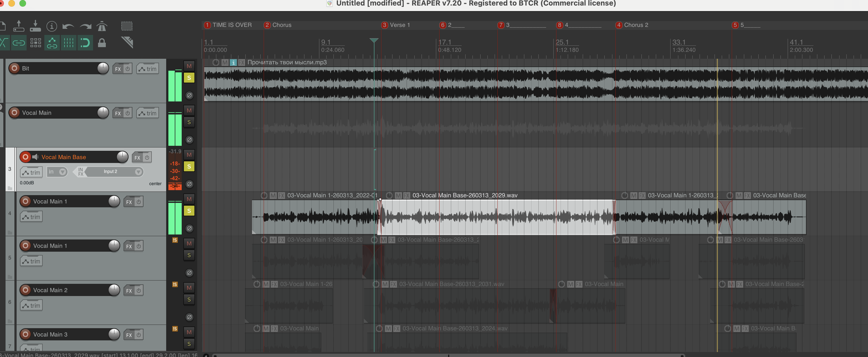Click the redo arrow in toolbar
Screen dimensions: 868x357
(x=86, y=26)
